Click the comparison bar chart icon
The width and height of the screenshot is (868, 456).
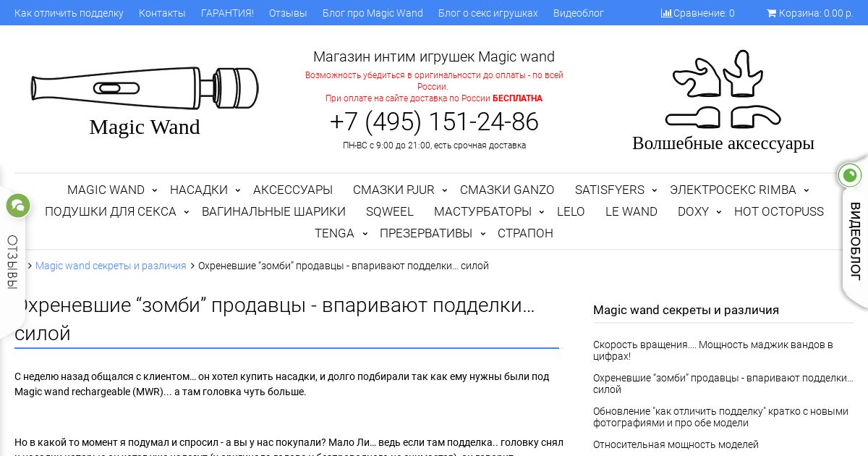point(666,13)
